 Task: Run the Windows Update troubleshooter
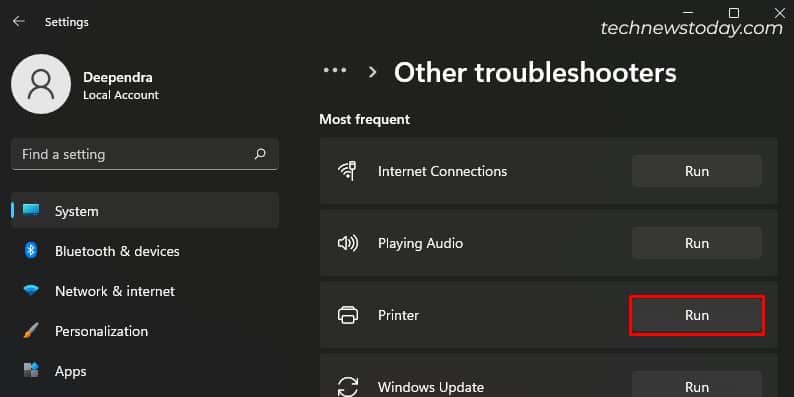[x=697, y=384]
